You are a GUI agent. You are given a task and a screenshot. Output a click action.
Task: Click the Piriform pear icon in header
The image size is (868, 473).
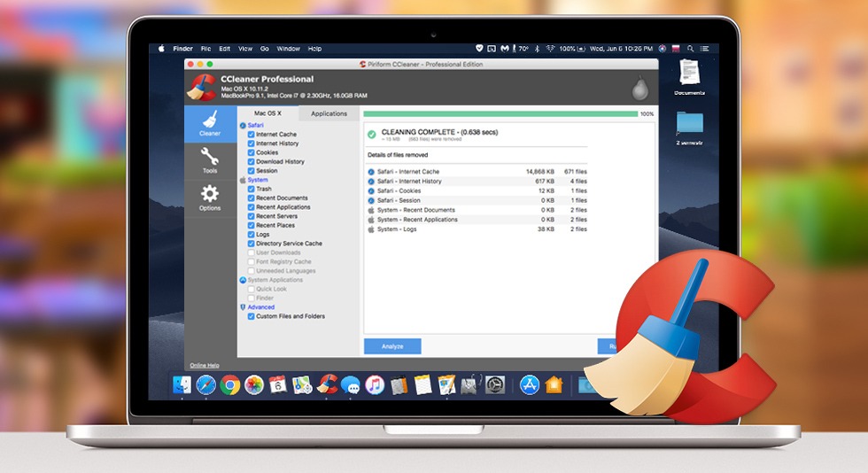pyautogui.click(x=639, y=88)
